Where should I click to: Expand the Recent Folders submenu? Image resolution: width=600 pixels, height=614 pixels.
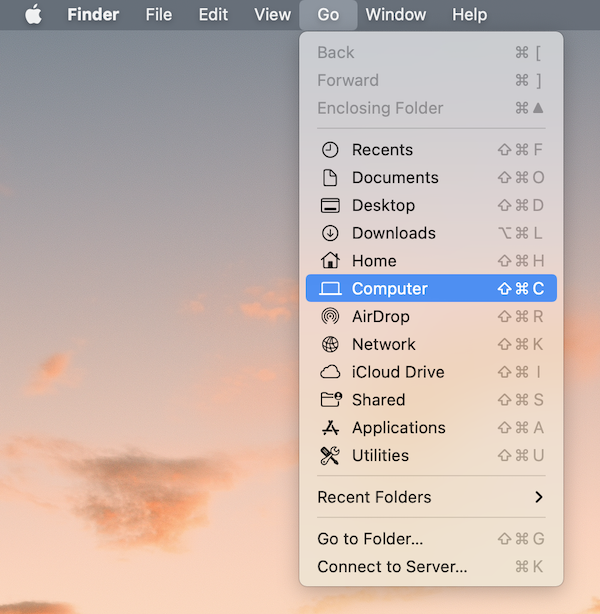tap(430, 497)
